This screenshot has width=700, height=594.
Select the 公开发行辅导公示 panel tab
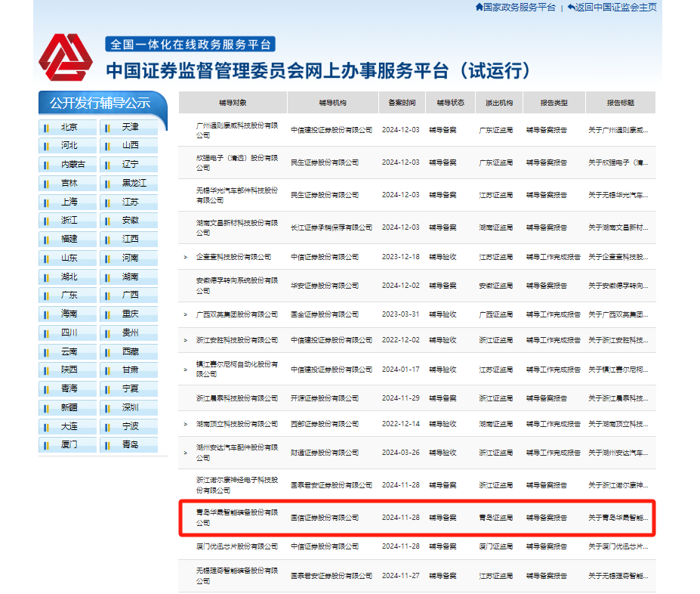click(x=100, y=103)
